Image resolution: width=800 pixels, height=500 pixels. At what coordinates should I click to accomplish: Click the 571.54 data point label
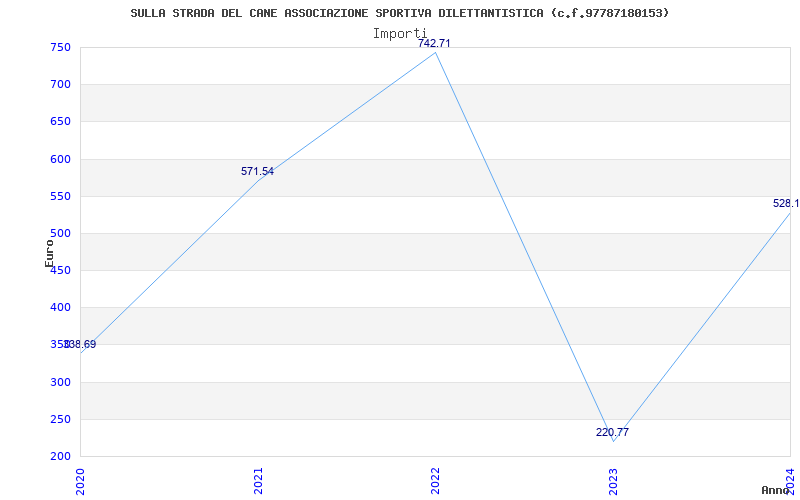[x=257, y=171]
